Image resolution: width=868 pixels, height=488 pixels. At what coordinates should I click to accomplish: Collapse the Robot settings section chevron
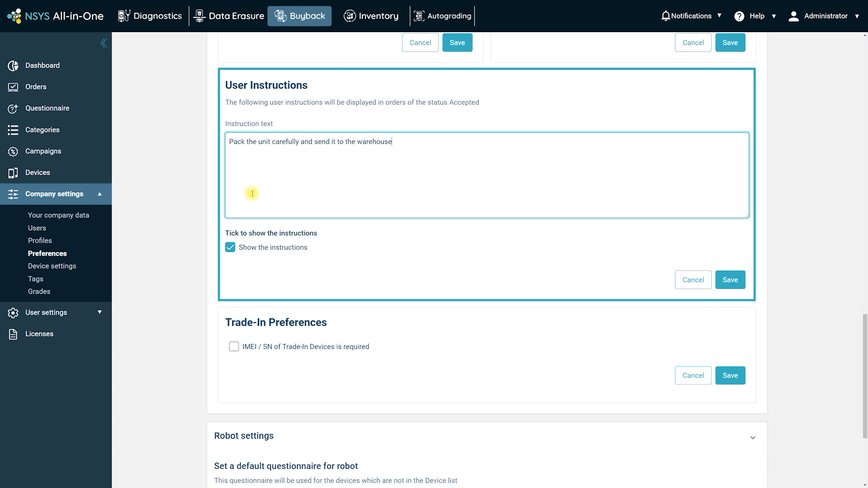coord(753,437)
